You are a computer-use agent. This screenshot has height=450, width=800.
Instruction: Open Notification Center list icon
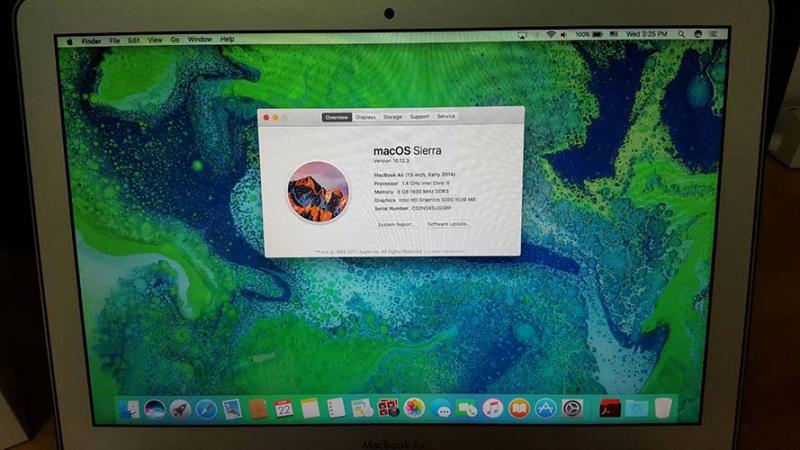713,34
